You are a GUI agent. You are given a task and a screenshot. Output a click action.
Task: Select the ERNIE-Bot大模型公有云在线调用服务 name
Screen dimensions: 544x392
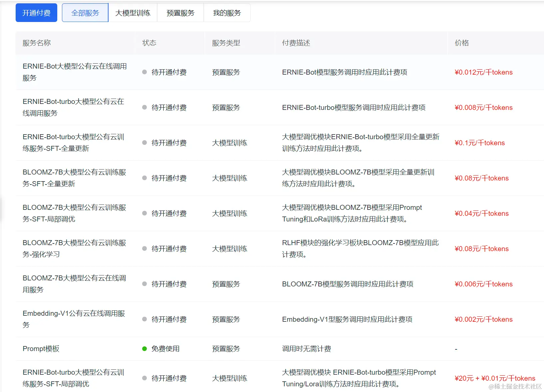75,72
